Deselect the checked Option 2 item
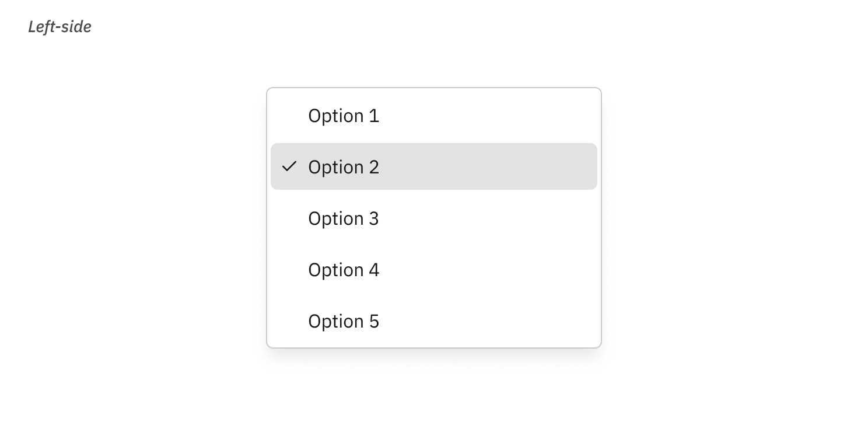The image size is (868, 435). [434, 166]
